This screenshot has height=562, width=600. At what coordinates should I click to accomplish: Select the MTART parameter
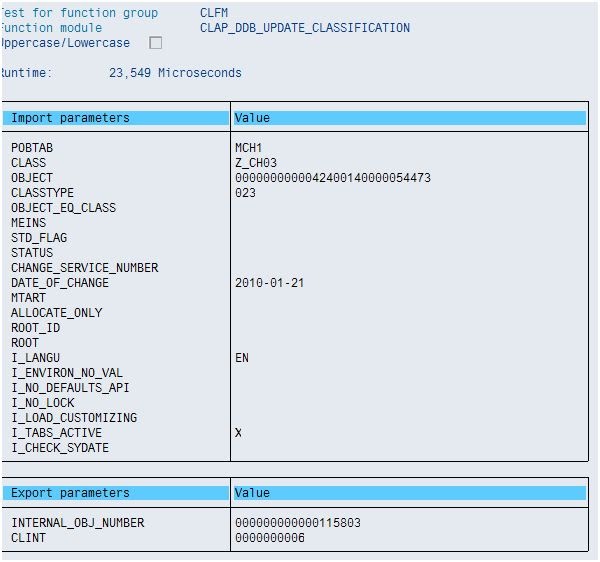point(29,298)
